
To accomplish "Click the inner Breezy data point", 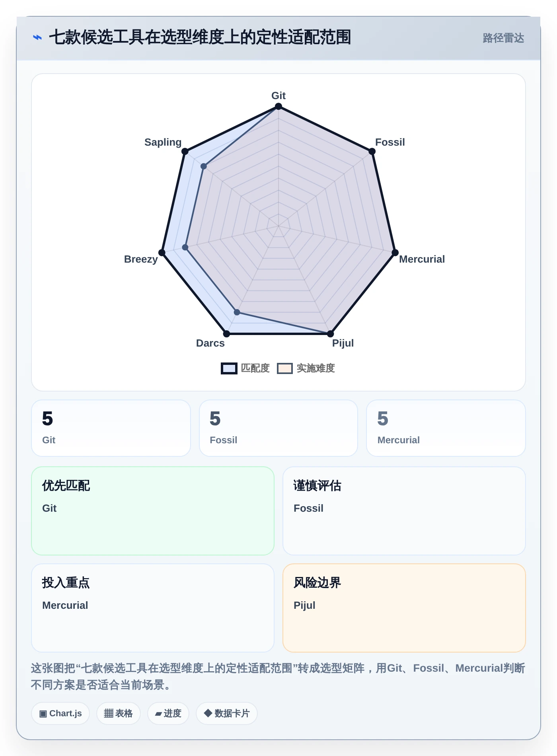I will (185, 247).
